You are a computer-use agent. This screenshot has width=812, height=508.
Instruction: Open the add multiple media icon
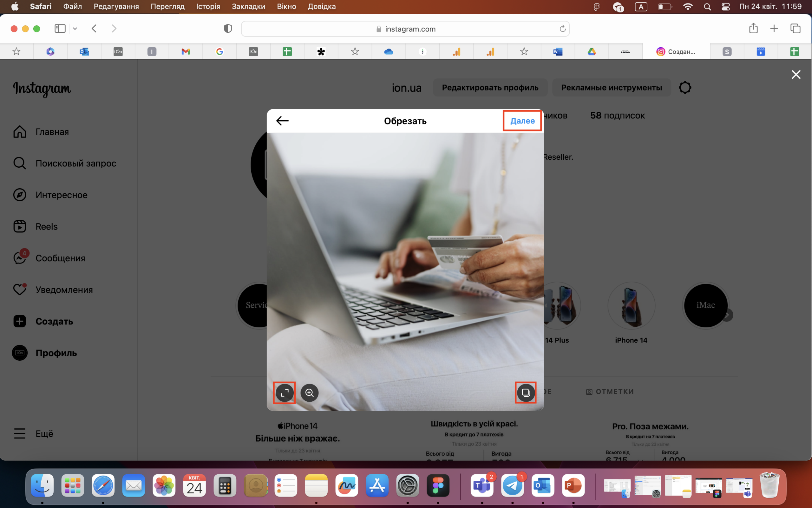[x=526, y=392]
